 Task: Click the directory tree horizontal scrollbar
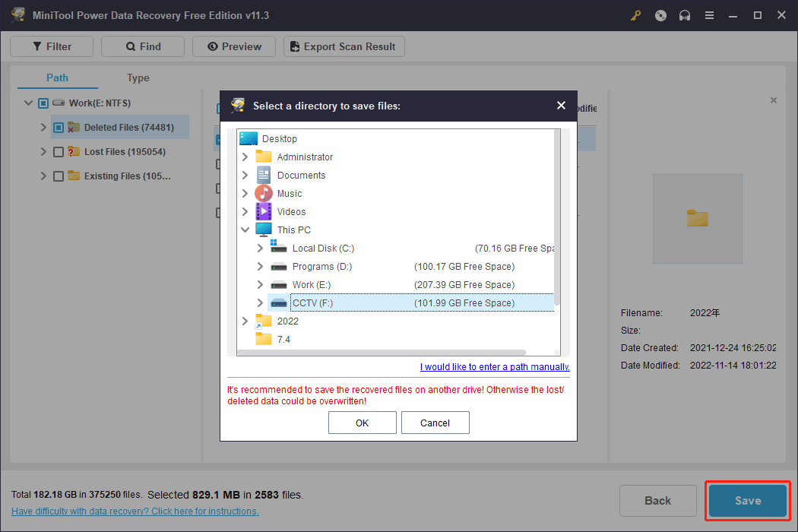click(x=382, y=353)
